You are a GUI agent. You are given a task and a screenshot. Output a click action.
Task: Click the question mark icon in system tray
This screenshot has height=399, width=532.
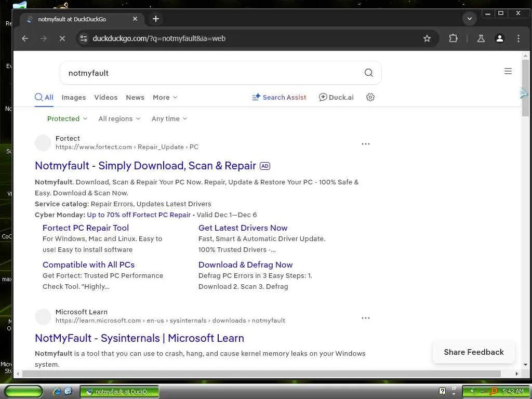[443, 391]
